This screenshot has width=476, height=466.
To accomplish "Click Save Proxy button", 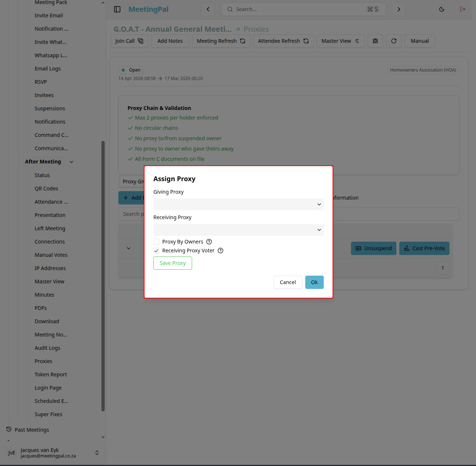I will point(173,263).
